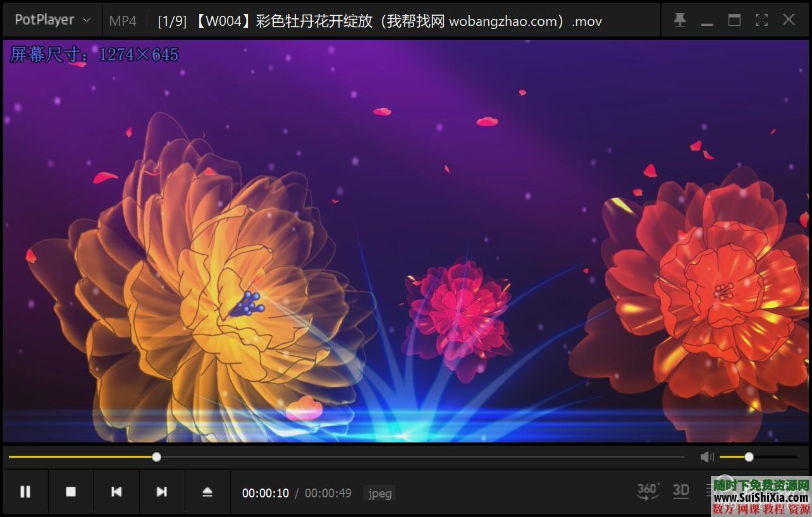Click the MP4 format indicator
Screen dimensions: 812x517
[x=123, y=21]
